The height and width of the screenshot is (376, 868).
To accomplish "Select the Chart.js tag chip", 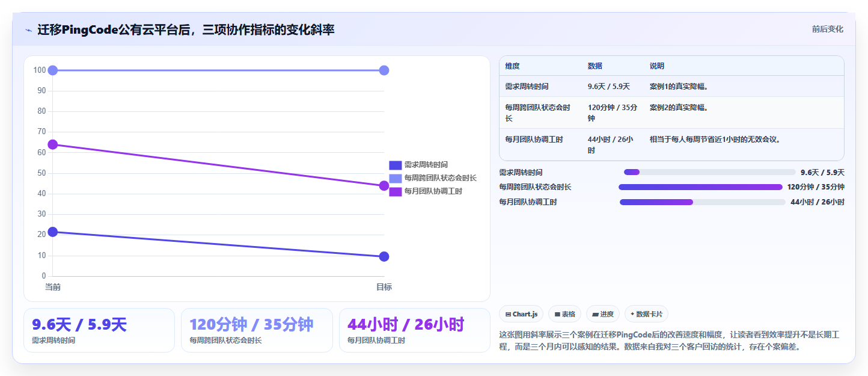I will pos(521,314).
